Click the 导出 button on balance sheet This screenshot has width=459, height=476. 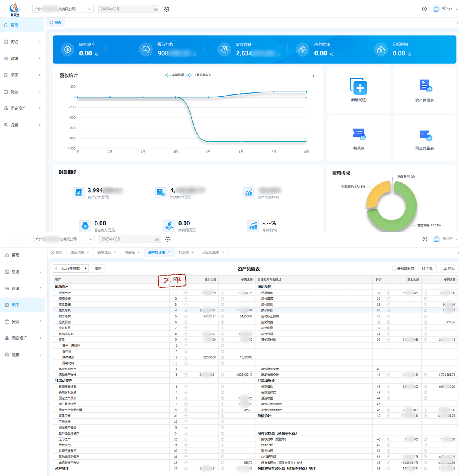(x=449, y=269)
